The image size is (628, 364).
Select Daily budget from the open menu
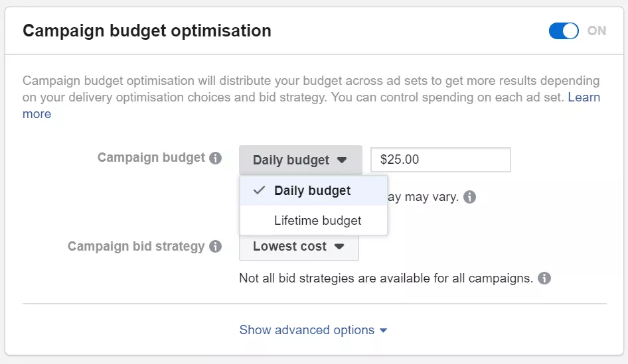coord(312,191)
